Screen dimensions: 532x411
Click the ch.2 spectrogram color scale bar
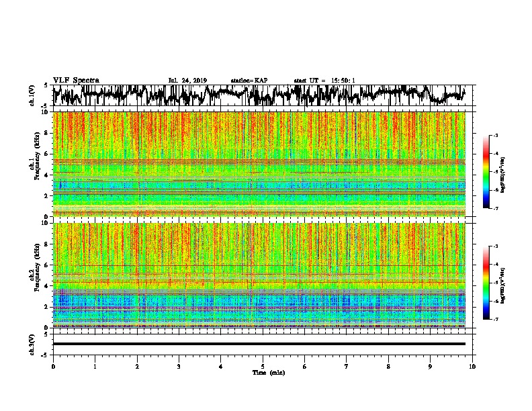point(486,283)
